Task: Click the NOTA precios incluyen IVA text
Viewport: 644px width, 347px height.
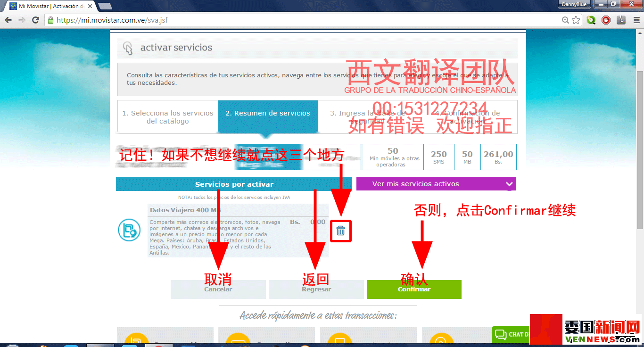Action: click(x=234, y=198)
